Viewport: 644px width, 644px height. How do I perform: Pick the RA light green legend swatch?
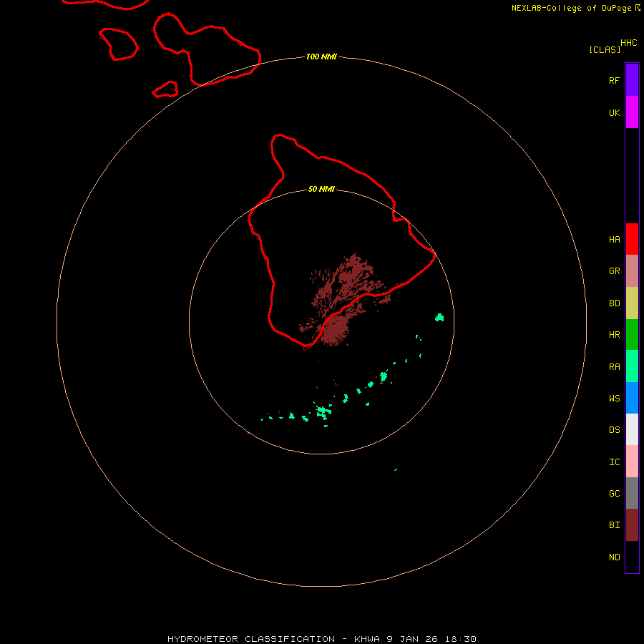[x=632, y=366]
